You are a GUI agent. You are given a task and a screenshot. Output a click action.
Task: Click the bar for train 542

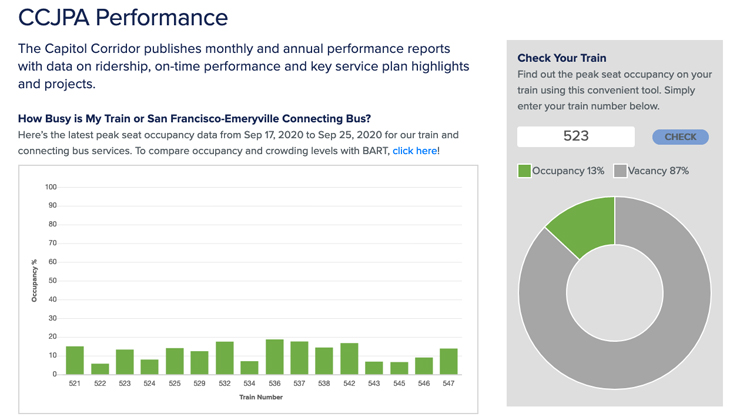point(349,359)
